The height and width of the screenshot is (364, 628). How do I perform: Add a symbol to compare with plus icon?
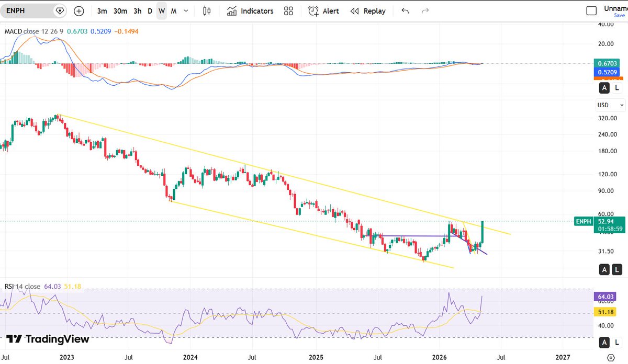click(78, 10)
